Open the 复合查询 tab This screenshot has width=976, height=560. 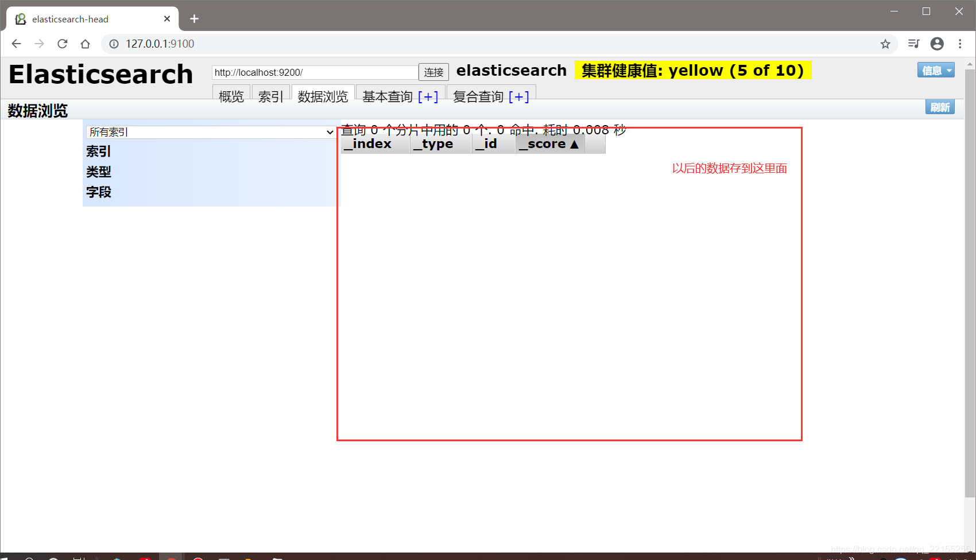(478, 96)
